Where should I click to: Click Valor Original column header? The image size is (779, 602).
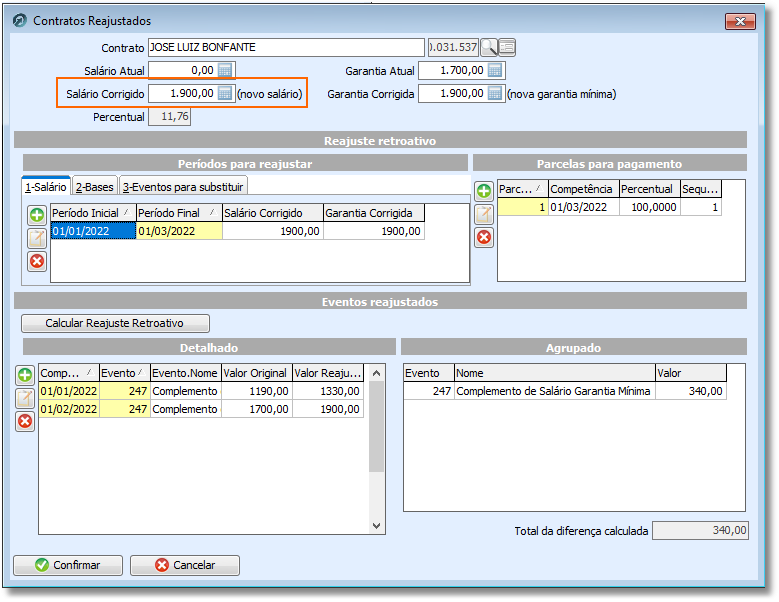256,373
